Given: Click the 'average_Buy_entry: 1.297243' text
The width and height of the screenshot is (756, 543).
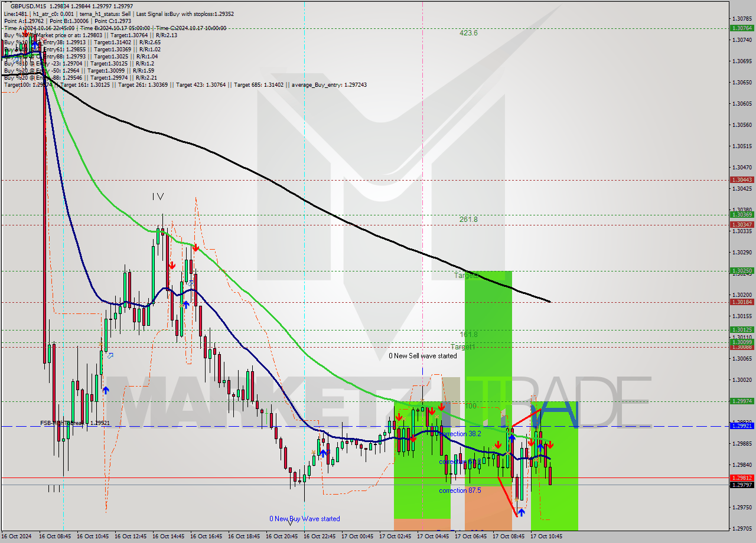Looking at the screenshot, I should pyautogui.click(x=328, y=85).
